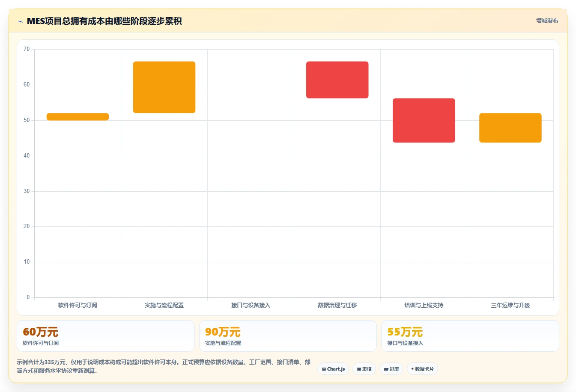Click axis label 三年运维与升级

pos(510,305)
